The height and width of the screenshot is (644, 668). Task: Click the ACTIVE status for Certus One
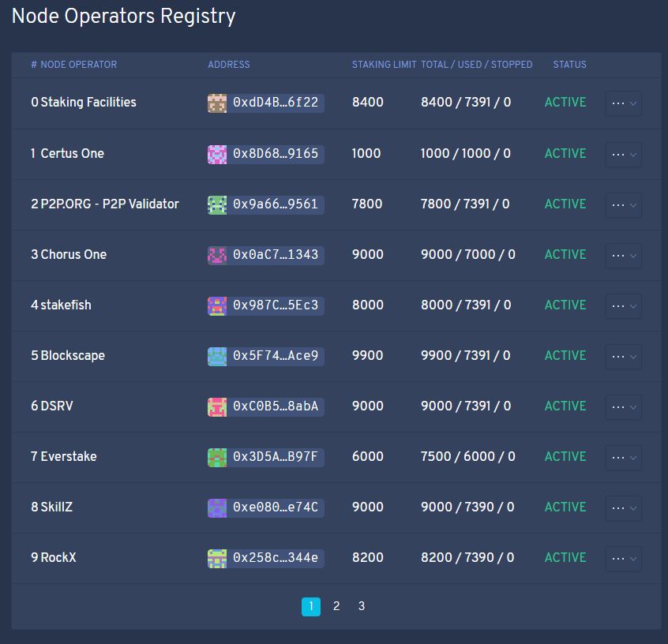click(565, 153)
